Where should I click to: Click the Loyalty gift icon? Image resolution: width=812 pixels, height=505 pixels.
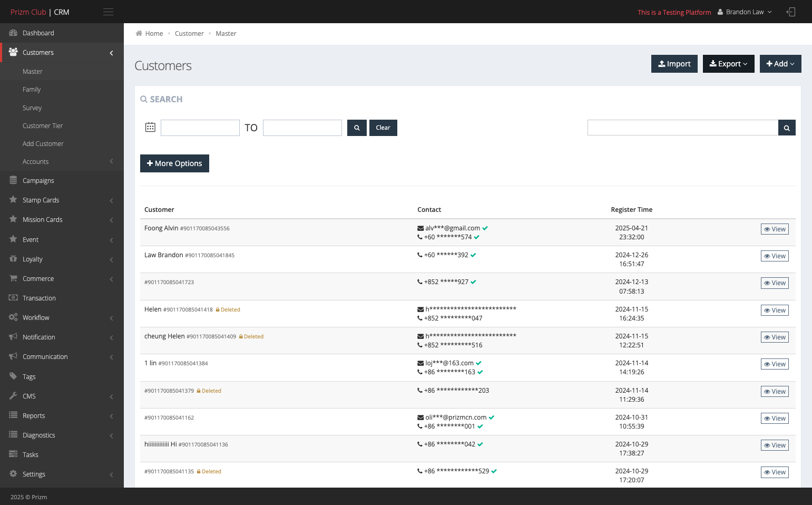coord(13,259)
